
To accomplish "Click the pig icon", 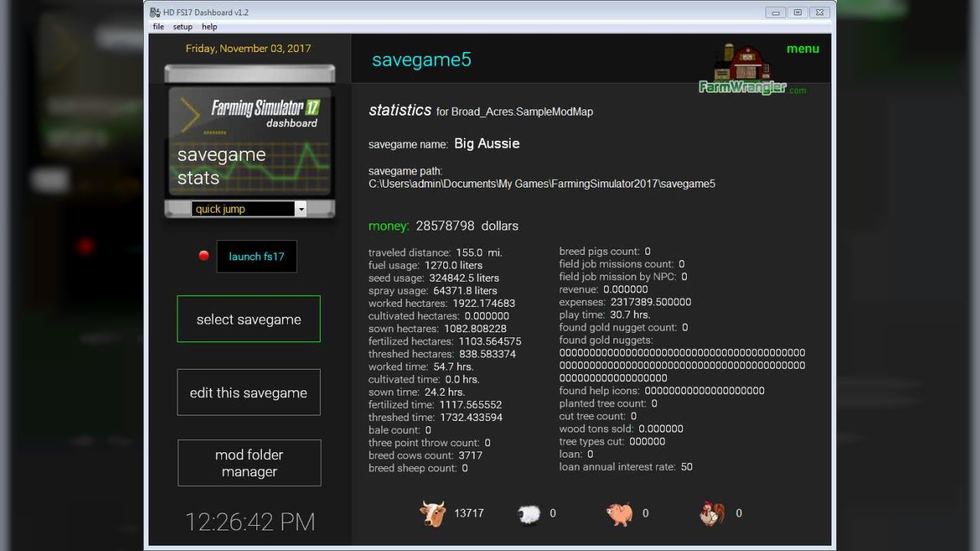I will pyautogui.click(x=619, y=514).
